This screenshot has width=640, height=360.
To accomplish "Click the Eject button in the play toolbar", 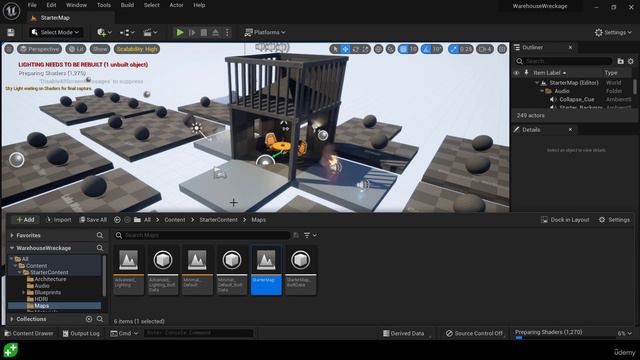I will point(216,32).
